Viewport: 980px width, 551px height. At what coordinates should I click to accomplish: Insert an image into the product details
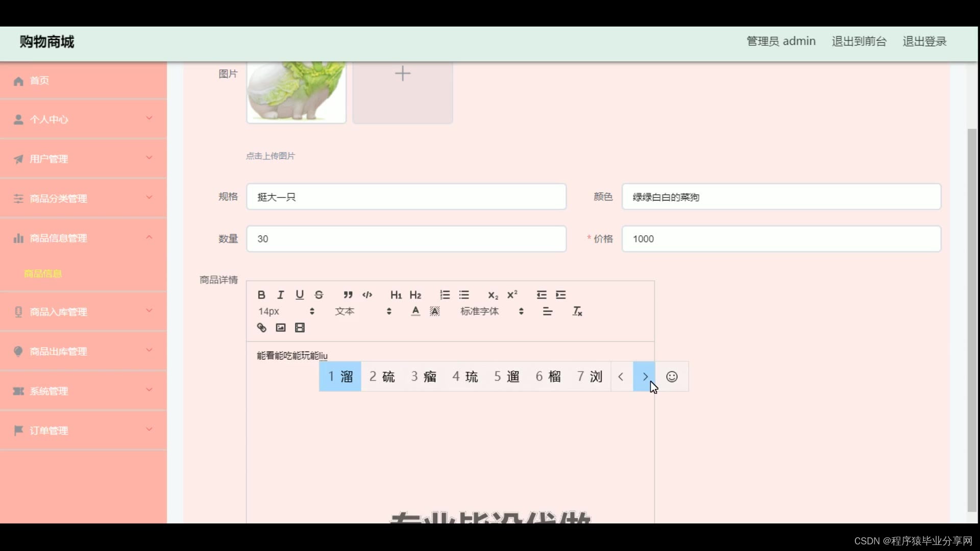[280, 328]
